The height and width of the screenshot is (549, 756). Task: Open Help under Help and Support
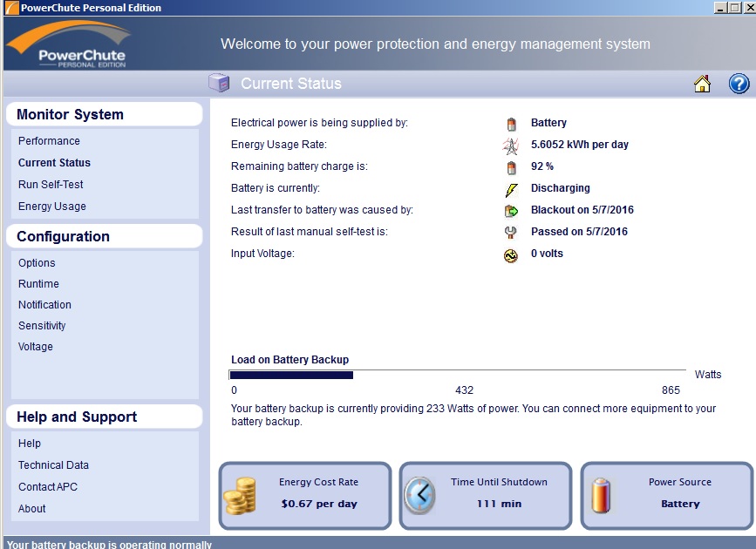tap(30, 443)
